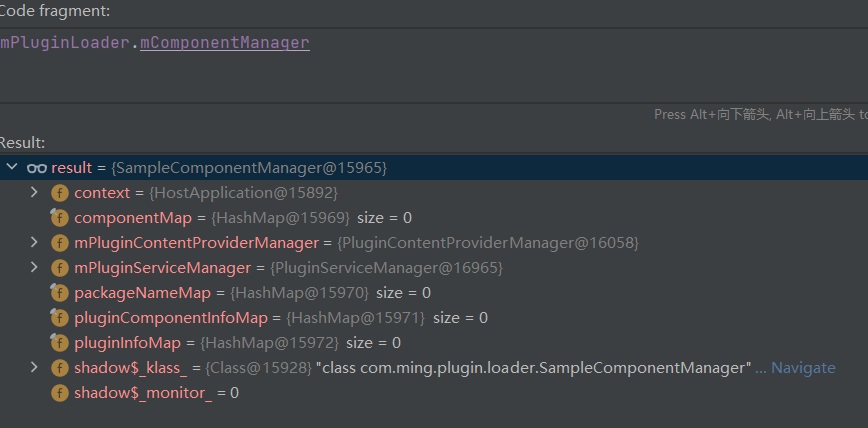
Task: Collapse the result SampleComponentManager node
Action: (12, 167)
